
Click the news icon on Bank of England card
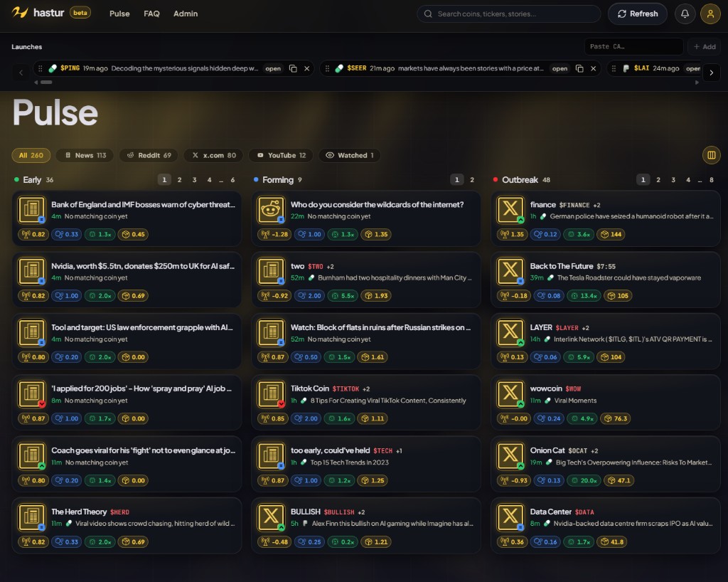click(31, 209)
